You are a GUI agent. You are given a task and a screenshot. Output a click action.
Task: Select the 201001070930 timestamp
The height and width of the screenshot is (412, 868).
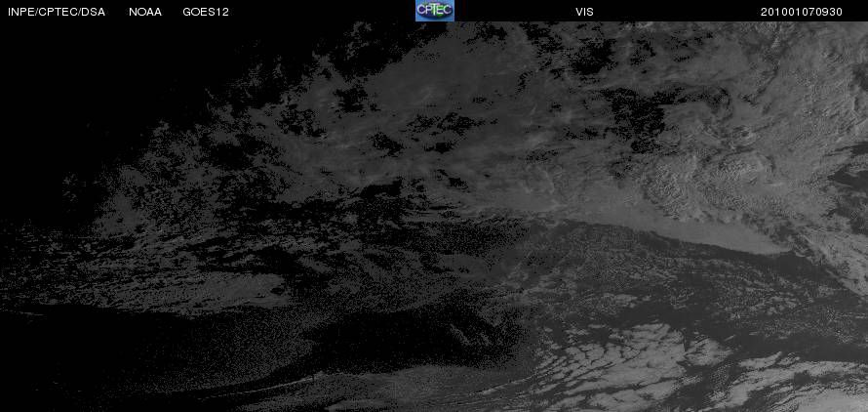[x=802, y=12]
